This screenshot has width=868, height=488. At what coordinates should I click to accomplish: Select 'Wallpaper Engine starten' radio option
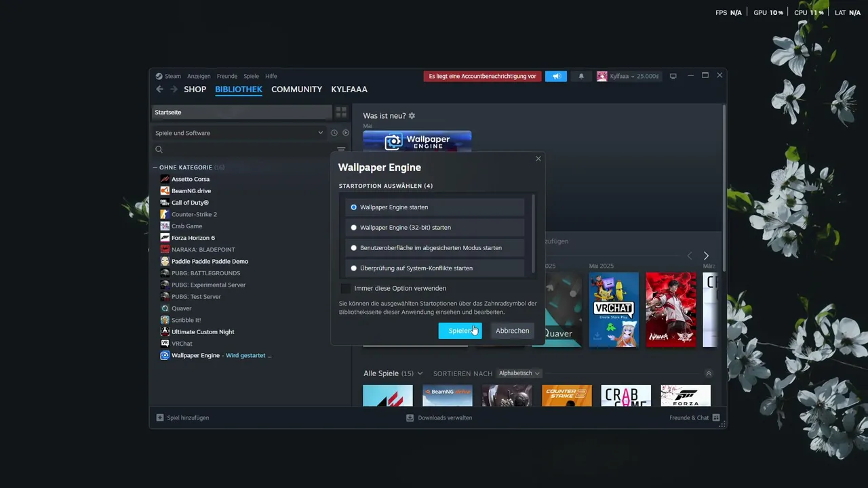click(435, 207)
